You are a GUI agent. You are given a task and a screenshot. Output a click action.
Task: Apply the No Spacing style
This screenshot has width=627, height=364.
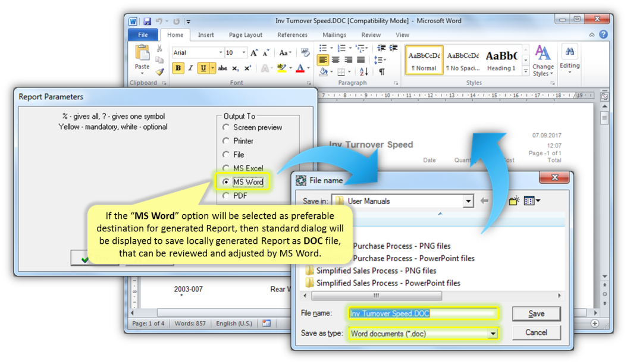pos(463,61)
